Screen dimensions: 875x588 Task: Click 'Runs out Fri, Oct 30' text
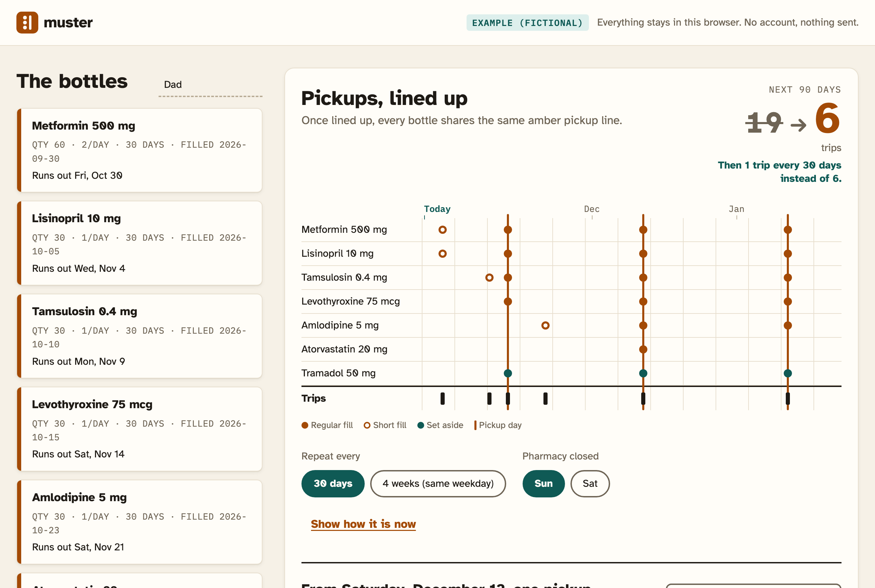77,175
